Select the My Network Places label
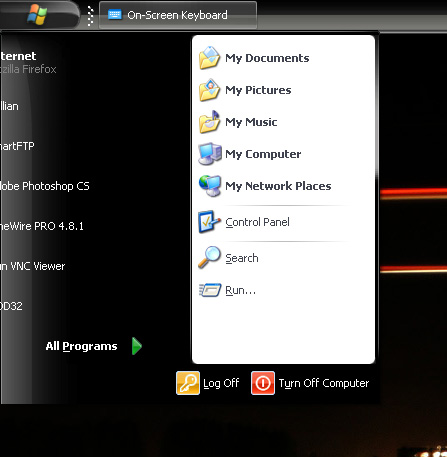This screenshot has height=457, width=447. (x=278, y=186)
